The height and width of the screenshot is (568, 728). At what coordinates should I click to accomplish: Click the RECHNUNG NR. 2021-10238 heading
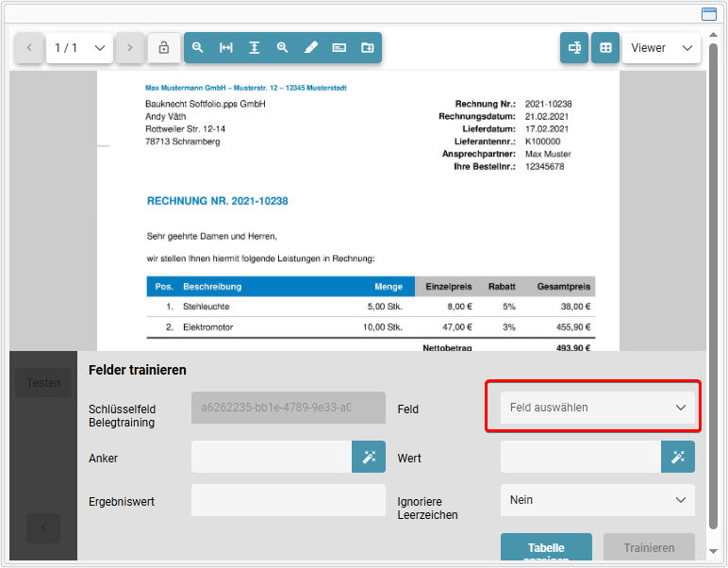217,201
